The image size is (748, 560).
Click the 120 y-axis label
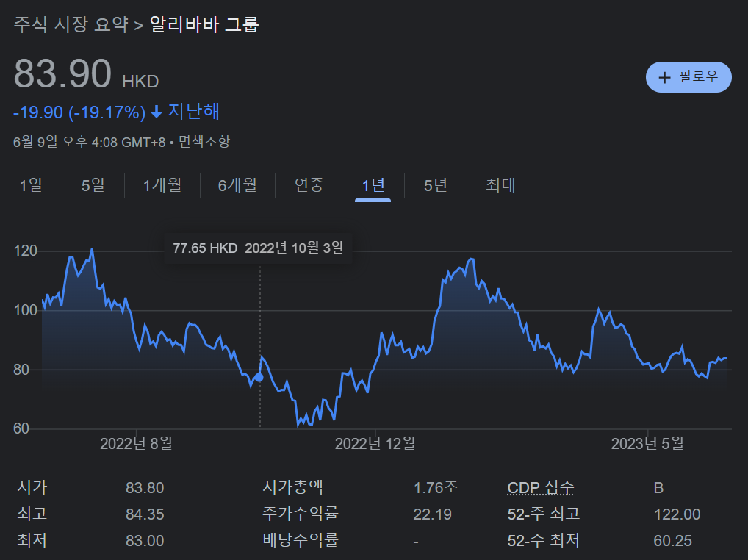coord(25,251)
